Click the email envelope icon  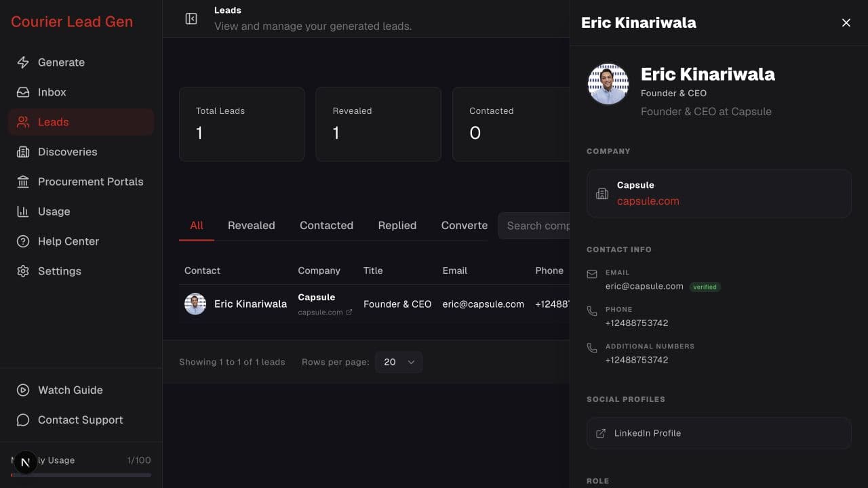(x=592, y=274)
